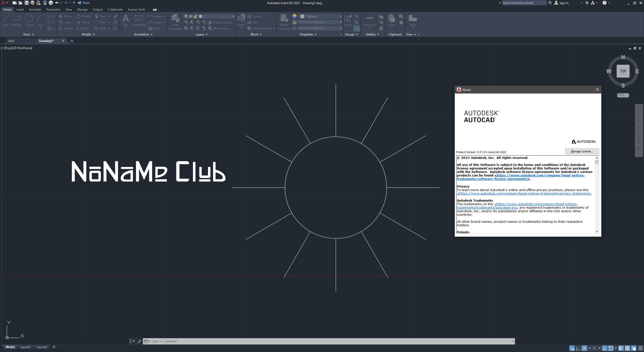Open the object color wheel swatch
644x352 pixels.
[294, 16]
